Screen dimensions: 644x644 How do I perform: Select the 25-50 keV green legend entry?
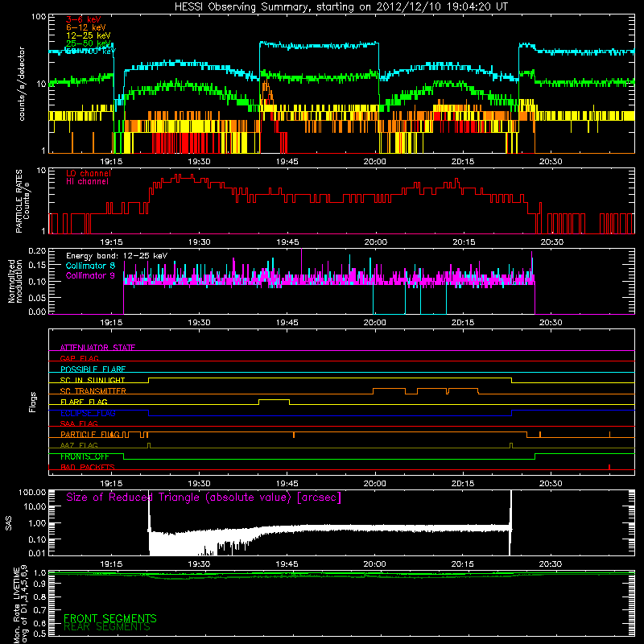click(x=89, y=43)
